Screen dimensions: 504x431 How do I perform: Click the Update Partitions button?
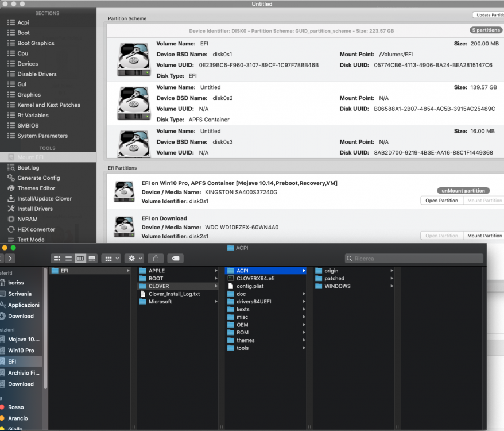489,15
